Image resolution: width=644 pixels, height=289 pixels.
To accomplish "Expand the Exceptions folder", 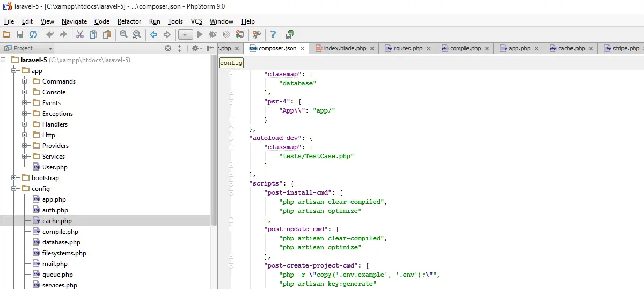I will pyautogui.click(x=25, y=114).
